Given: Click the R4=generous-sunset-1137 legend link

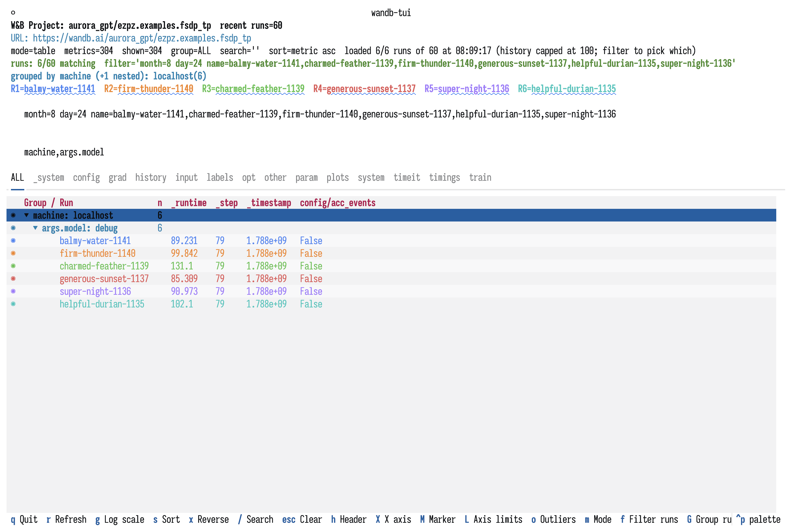Looking at the screenshot, I should point(365,89).
